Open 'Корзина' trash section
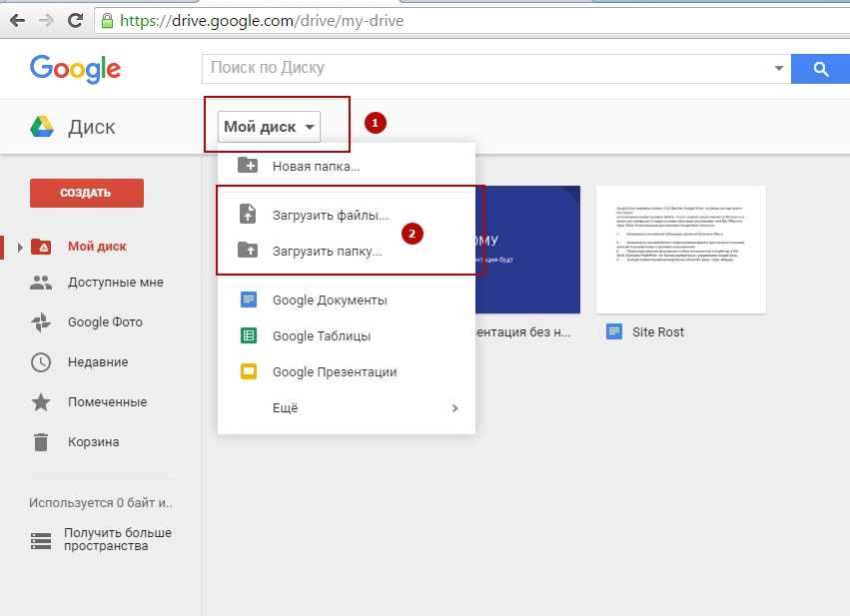850x616 pixels. tap(93, 442)
